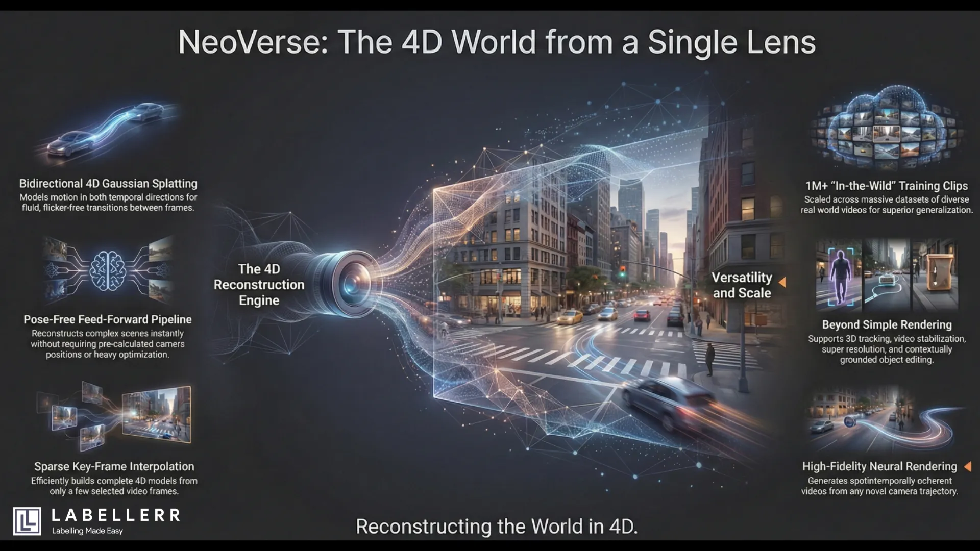Click The 4D Reconstruction Engine label
The height and width of the screenshot is (551, 980).
click(x=259, y=285)
